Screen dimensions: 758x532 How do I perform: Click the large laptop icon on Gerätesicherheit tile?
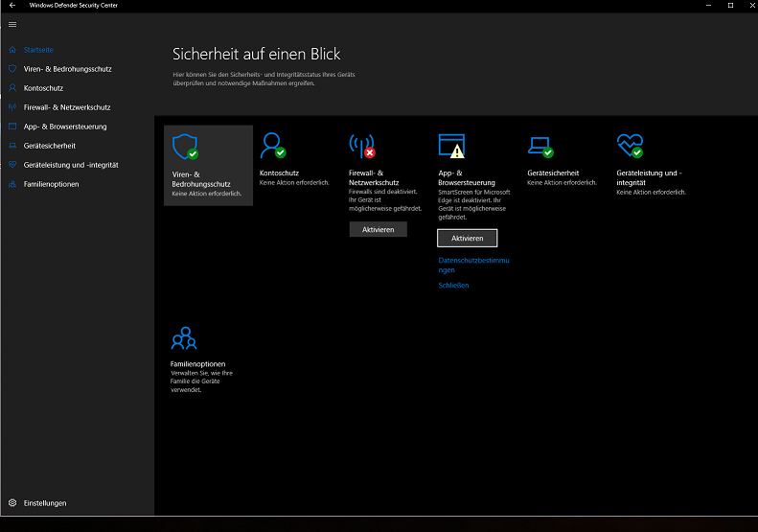click(540, 147)
